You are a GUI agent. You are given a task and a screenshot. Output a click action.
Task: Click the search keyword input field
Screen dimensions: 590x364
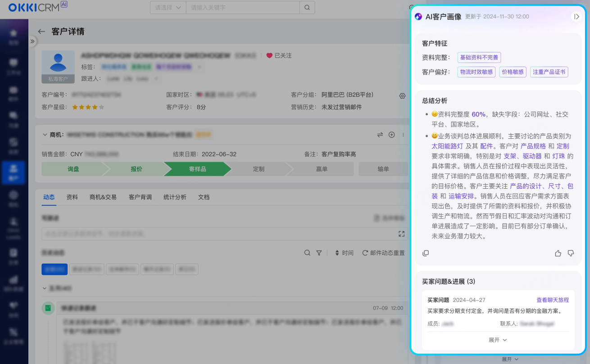tap(242, 8)
